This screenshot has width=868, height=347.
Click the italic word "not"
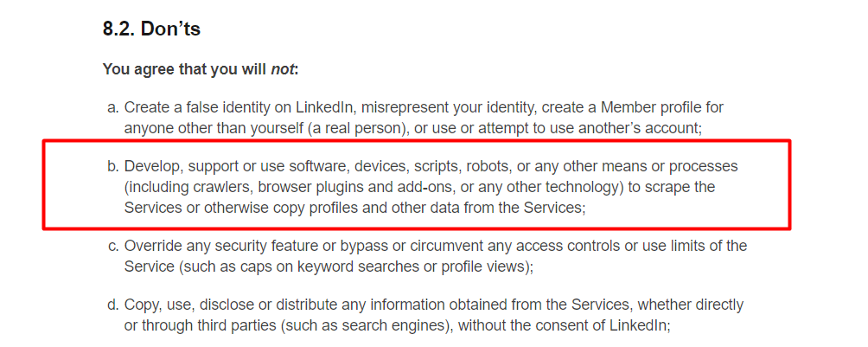pos(283,69)
